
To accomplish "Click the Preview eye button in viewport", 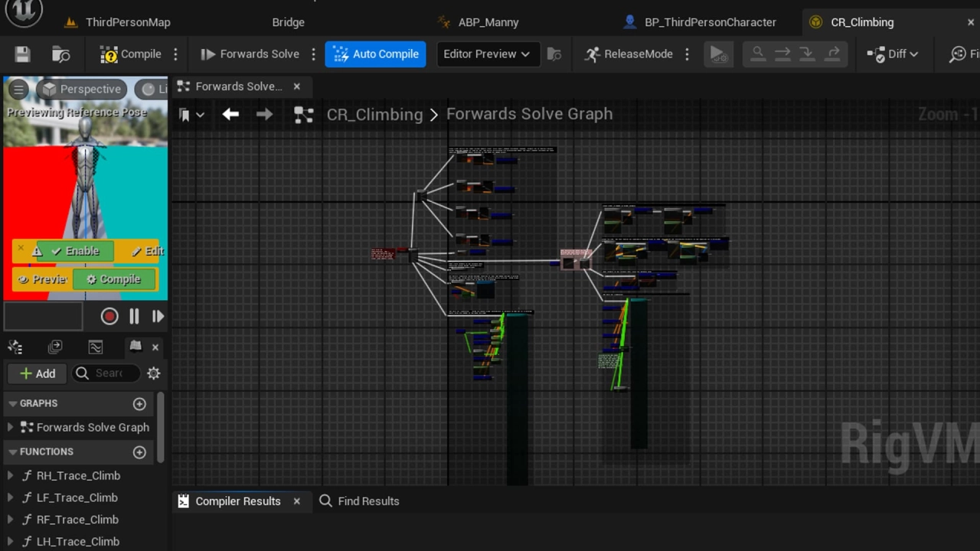I will pos(42,279).
